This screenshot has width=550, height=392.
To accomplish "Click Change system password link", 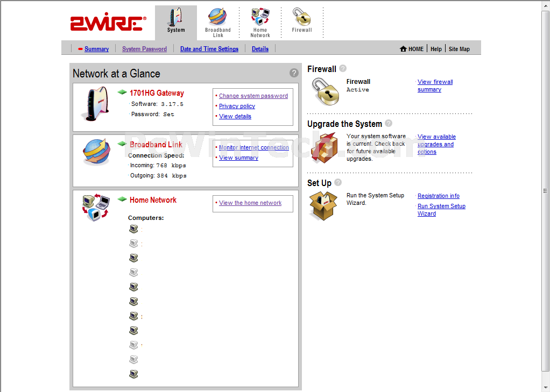I will 253,96.
